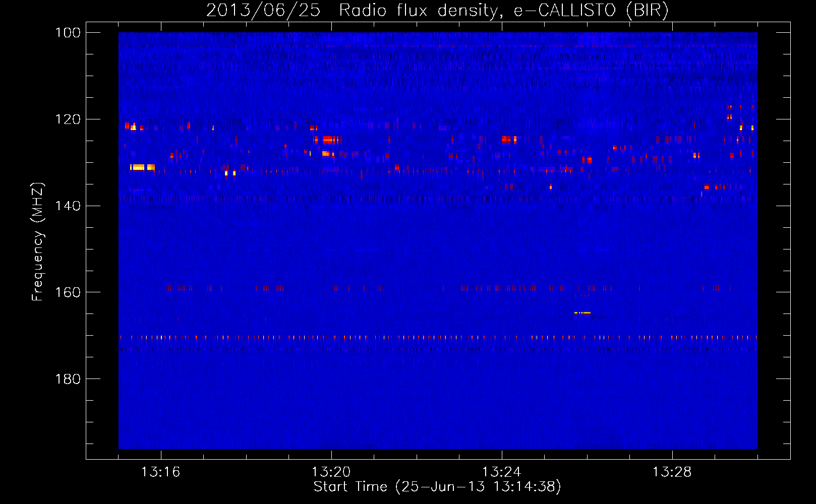
Task: Click the time tick label '13:24'
Action: [x=501, y=472]
